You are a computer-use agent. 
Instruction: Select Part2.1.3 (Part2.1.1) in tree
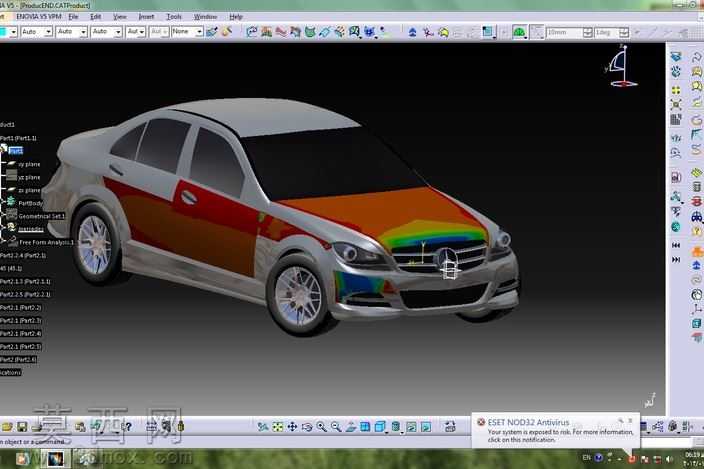point(25,281)
